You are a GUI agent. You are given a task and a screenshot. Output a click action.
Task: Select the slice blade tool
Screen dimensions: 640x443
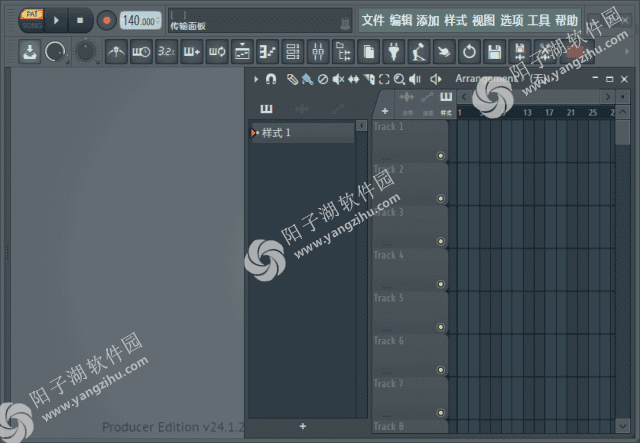(369, 79)
